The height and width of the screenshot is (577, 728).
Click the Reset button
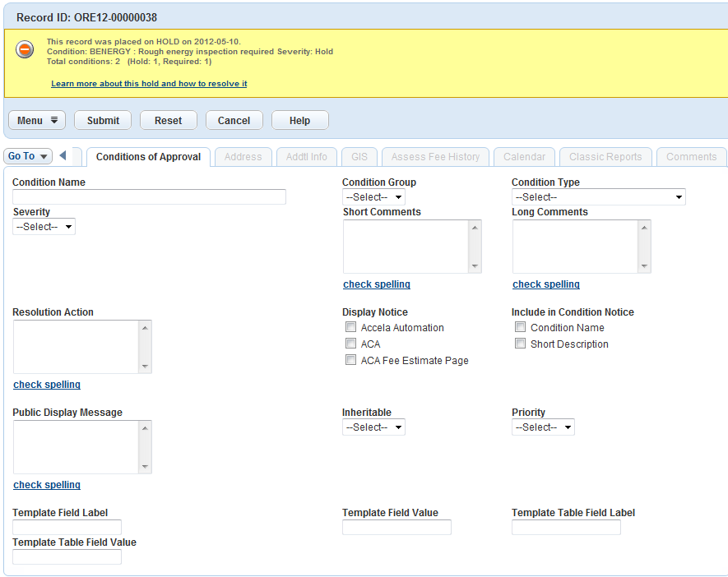point(168,121)
